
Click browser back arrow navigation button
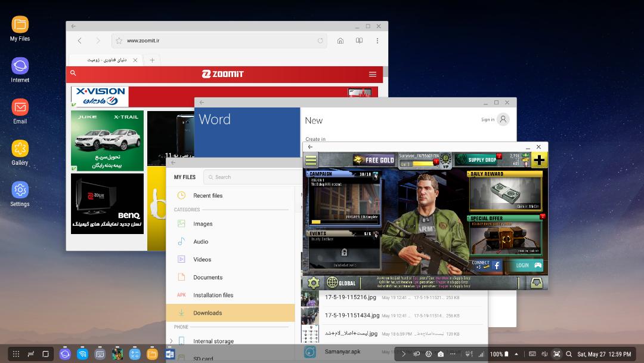click(80, 41)
